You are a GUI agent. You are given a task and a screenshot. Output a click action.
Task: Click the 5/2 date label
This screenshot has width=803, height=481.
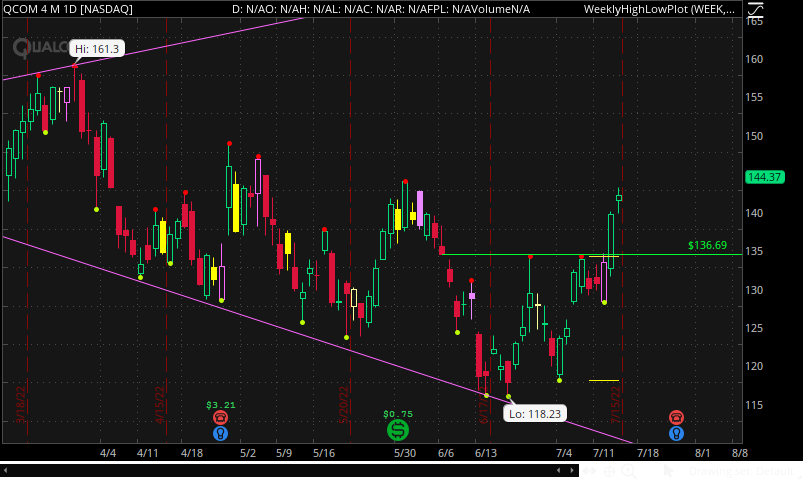pos(248,453)
